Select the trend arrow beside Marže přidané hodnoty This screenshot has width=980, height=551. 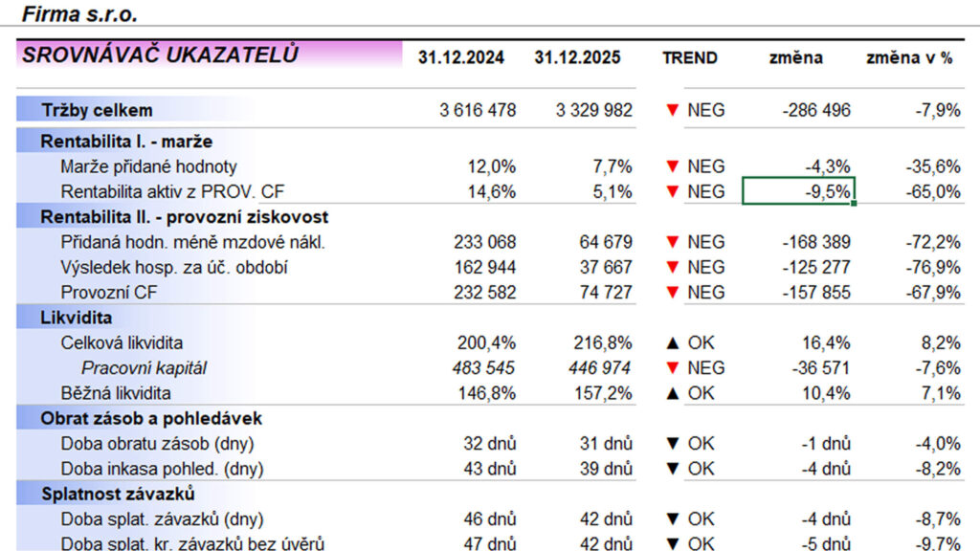click(672, 166)
